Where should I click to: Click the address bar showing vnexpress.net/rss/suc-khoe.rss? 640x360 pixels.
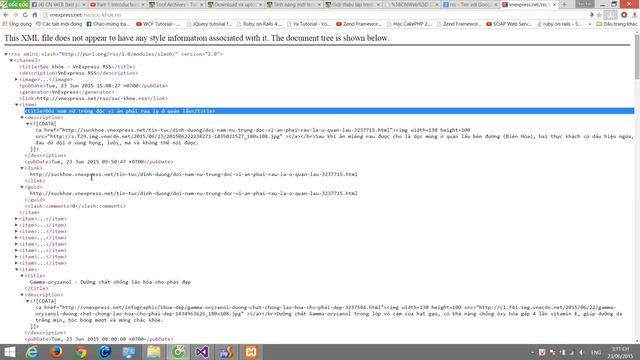(314, 15)
